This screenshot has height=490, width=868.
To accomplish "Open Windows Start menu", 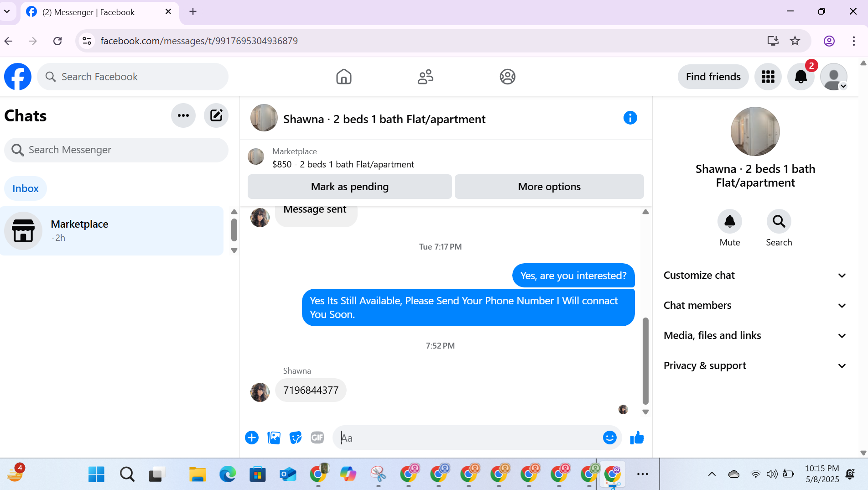I will coord(96,474).
